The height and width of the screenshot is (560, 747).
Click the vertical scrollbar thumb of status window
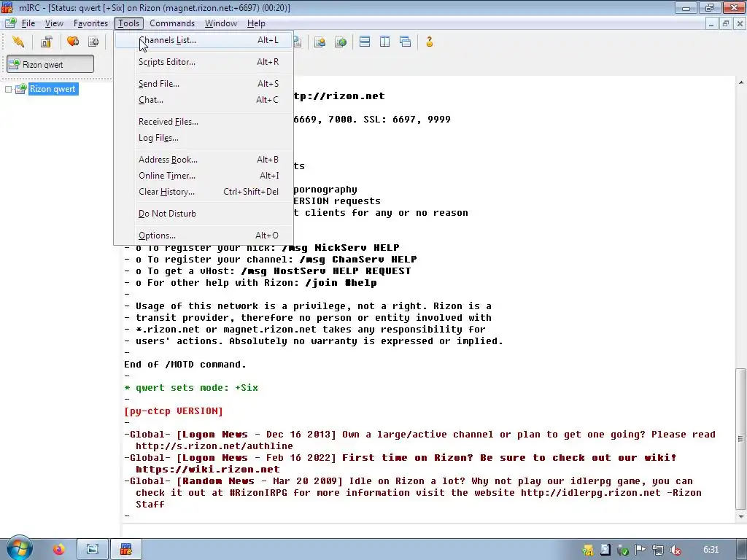[741, 438]
